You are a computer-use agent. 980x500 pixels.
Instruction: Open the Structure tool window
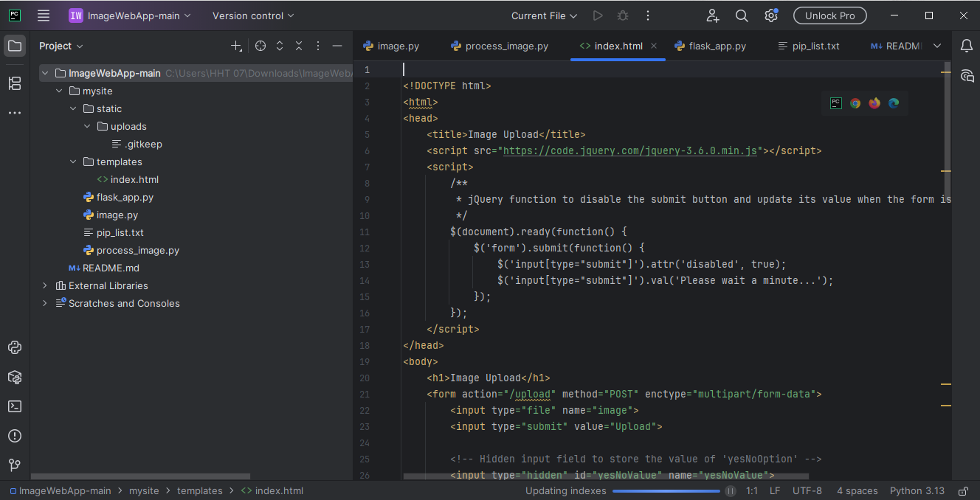point(15,83)
